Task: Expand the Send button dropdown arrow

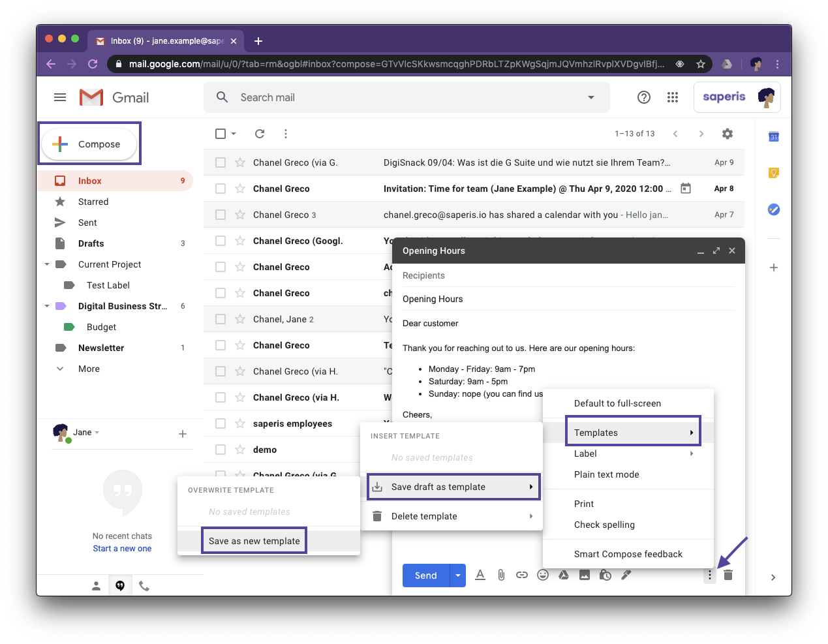Action: pyautogui.click(x=457, y=575)
